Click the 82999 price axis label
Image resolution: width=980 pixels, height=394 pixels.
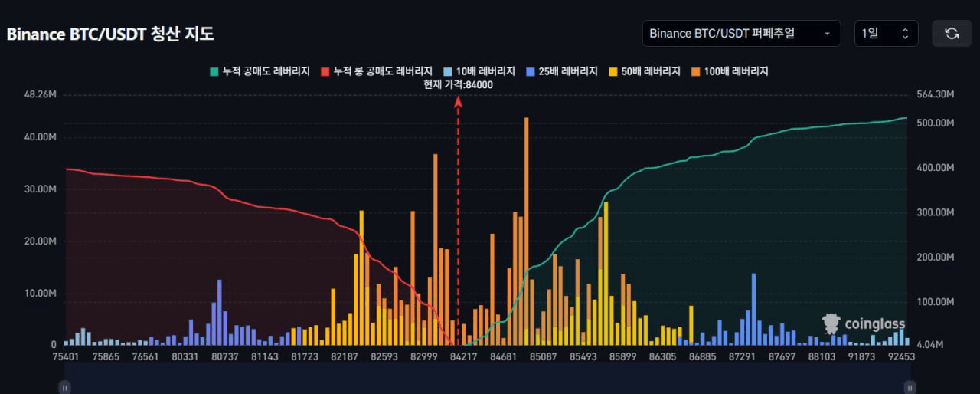pos(423,356)
